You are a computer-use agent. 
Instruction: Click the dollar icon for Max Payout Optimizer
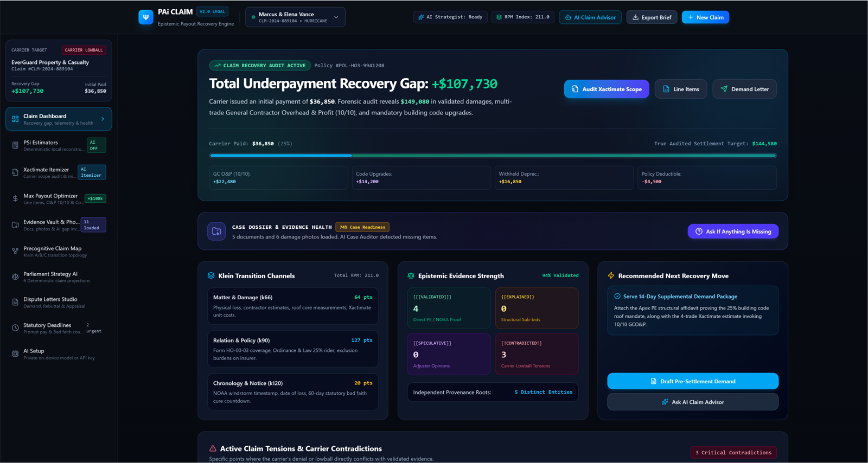[x=15, y=198]
